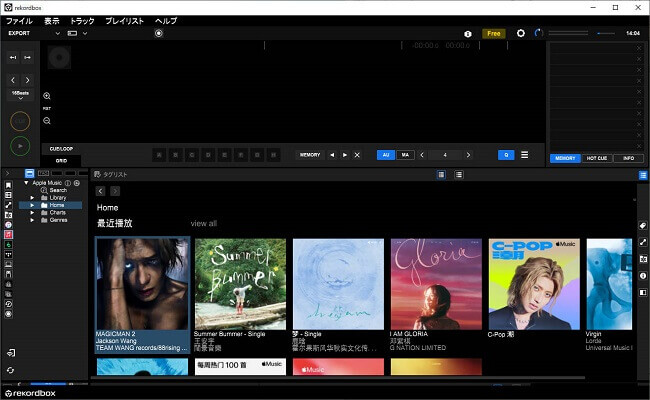Select the HOT CUE panel tab
This screenshot has height=400, width=650.
pos(597,158)
